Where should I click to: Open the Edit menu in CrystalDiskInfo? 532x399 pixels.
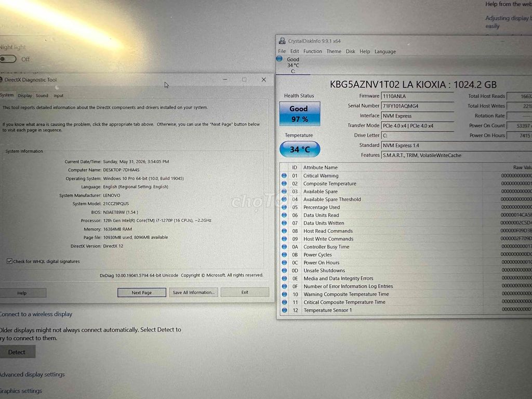[x=295, y=51]
